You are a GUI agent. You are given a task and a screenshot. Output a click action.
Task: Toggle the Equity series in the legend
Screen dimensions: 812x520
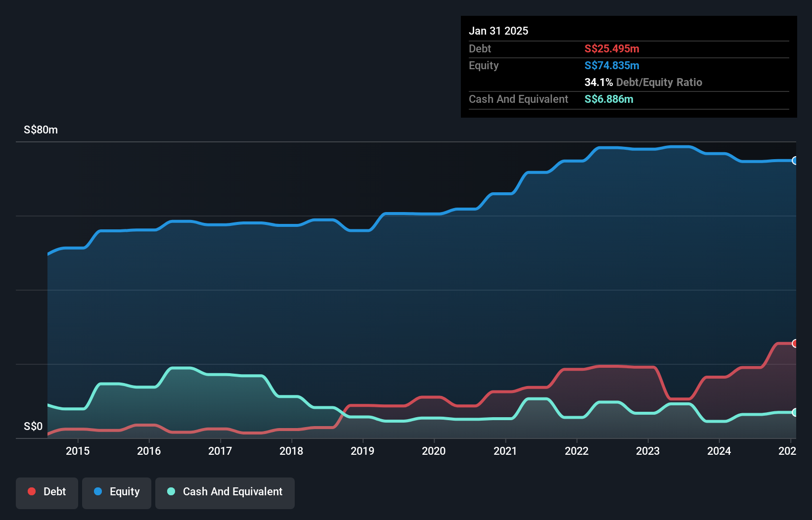click(117, 492)
